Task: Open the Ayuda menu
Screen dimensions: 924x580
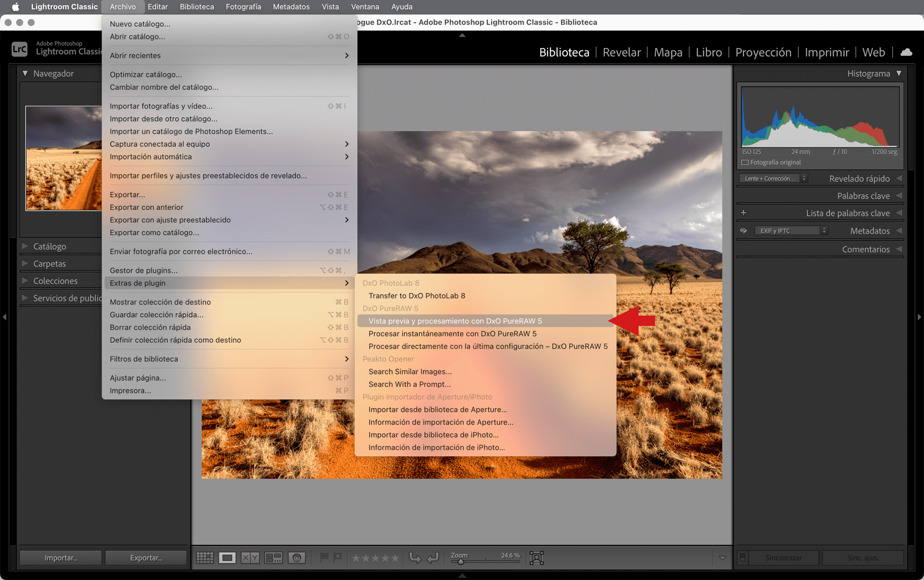Action: (x=402, y=7)
